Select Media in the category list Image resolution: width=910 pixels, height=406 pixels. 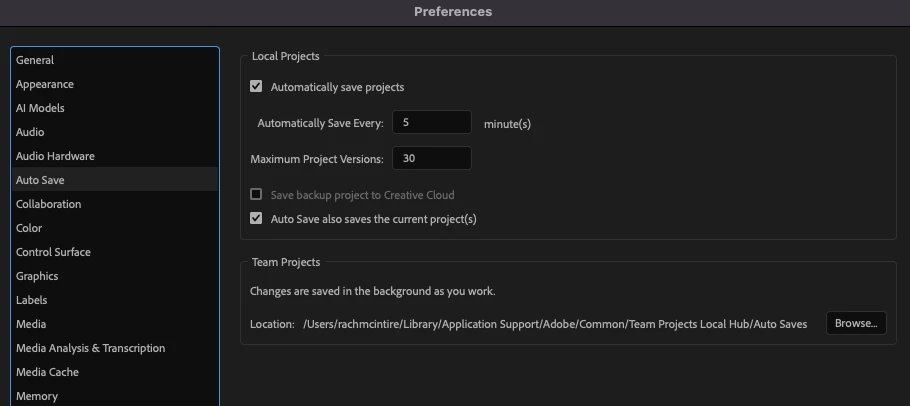[x=31, y=324]
